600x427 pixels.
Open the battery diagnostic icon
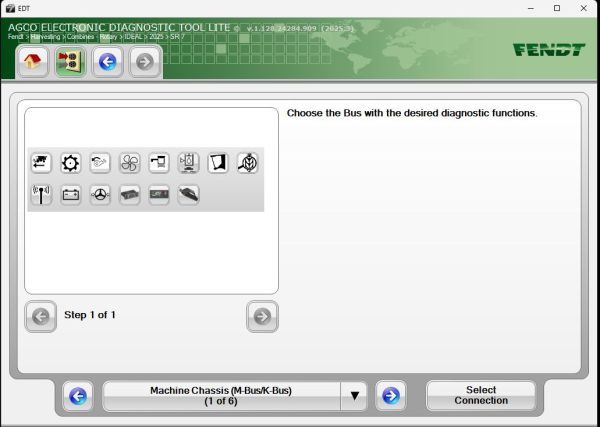[71, 195]
